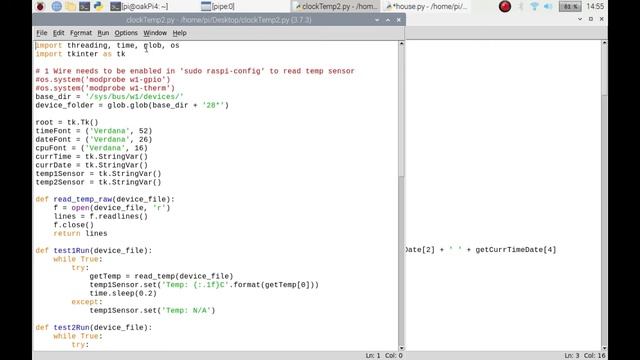Maximize the clockTemp2.py IDLE window

click(x=388, y=20)
